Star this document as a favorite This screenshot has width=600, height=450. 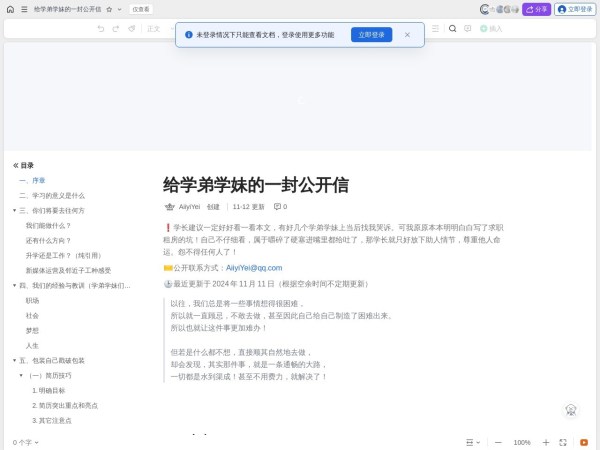(x=110, y=9)
